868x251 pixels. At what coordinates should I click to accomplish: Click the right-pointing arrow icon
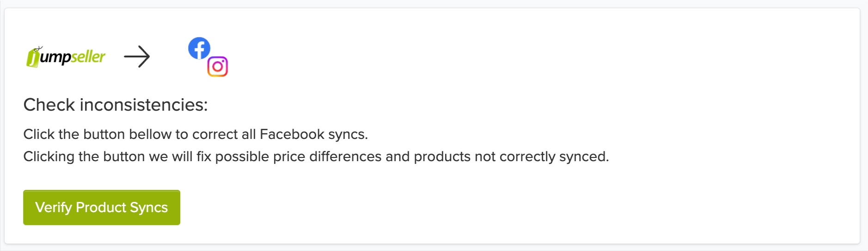137,57
